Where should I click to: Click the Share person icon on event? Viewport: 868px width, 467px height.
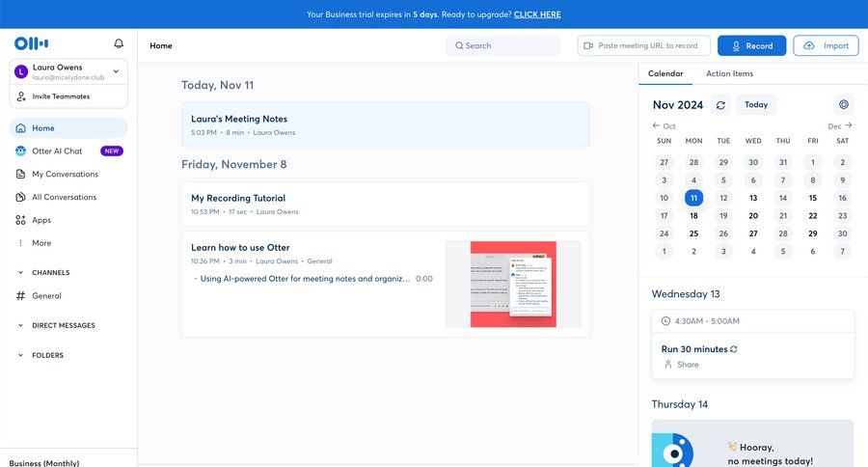point(668,365)
